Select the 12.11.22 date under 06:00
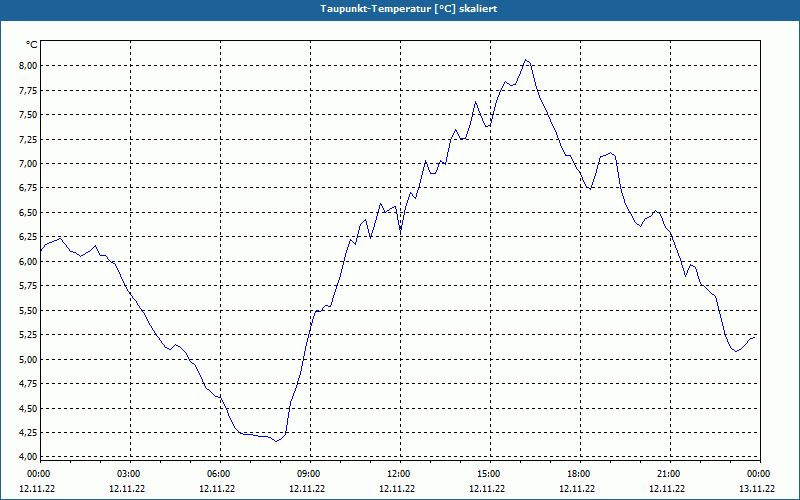Image resolution: width=800 pixels, height=500 pixels. [x=217, y=489]
